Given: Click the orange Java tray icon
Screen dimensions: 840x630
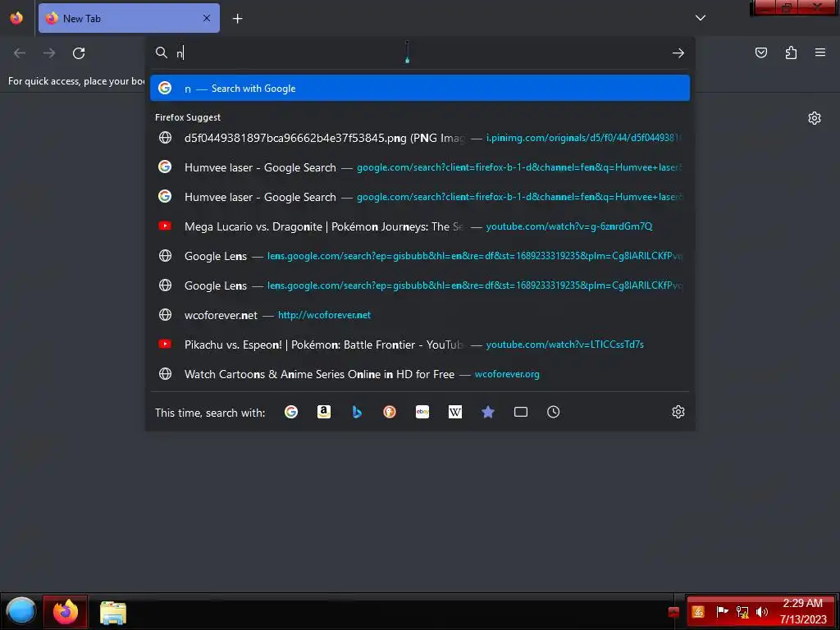Looking at the screenshot, I should pyautogui.click(x=698, y=611).
